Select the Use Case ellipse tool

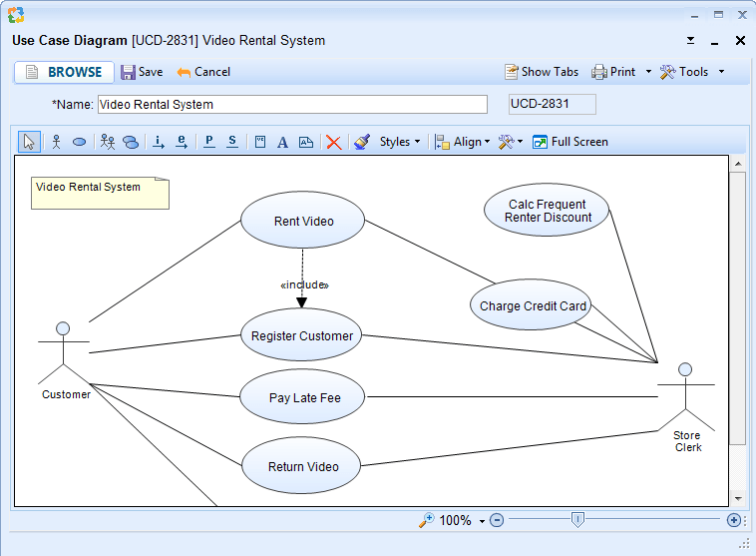[79, 142]
